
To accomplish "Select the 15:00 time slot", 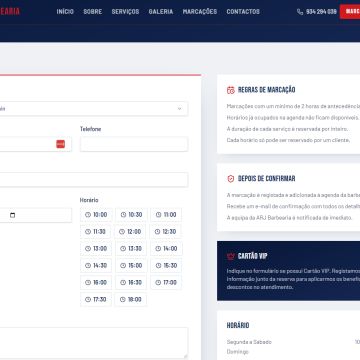I will (x=131, y=265).
